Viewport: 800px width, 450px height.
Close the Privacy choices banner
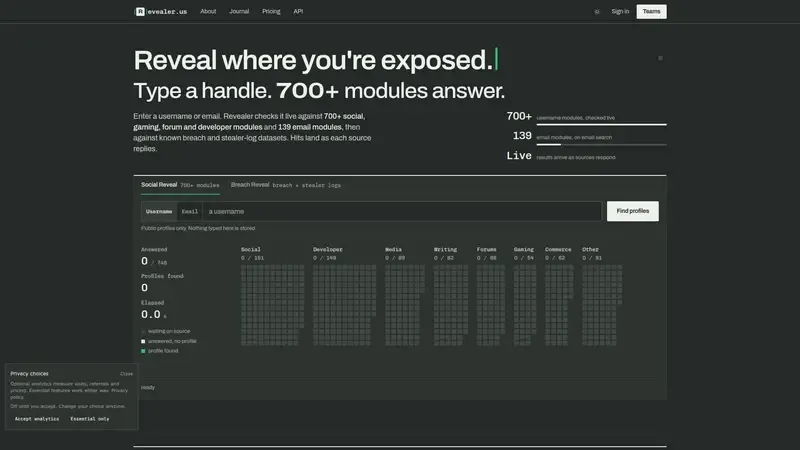click(x=127, y=373)
